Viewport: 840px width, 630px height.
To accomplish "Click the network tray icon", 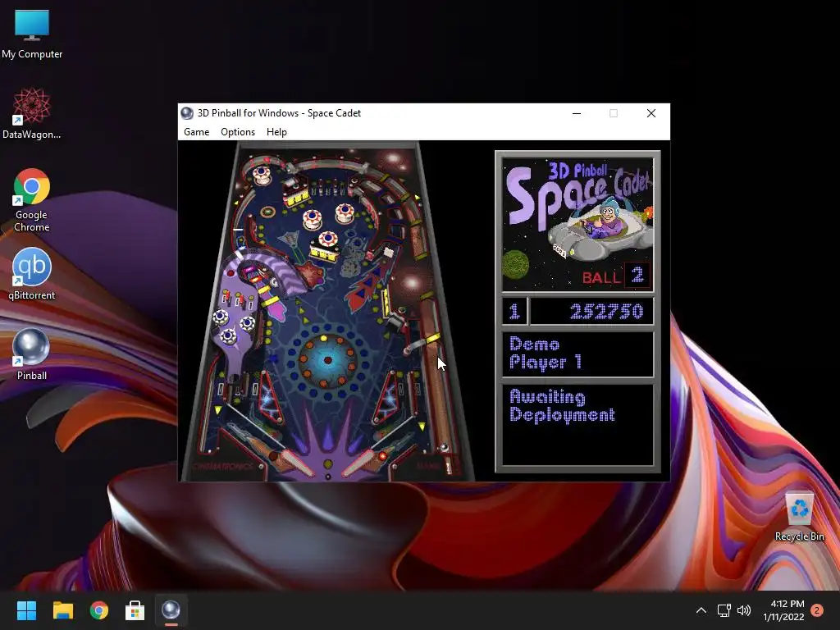I will 724,610.
